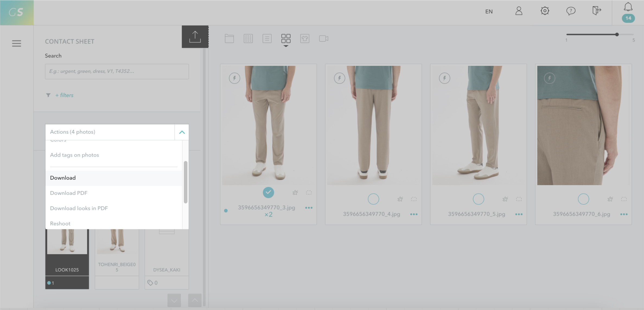
Task: Collapse the Actions (4 photos) dropdown
Action: click(x=182, y=132)
